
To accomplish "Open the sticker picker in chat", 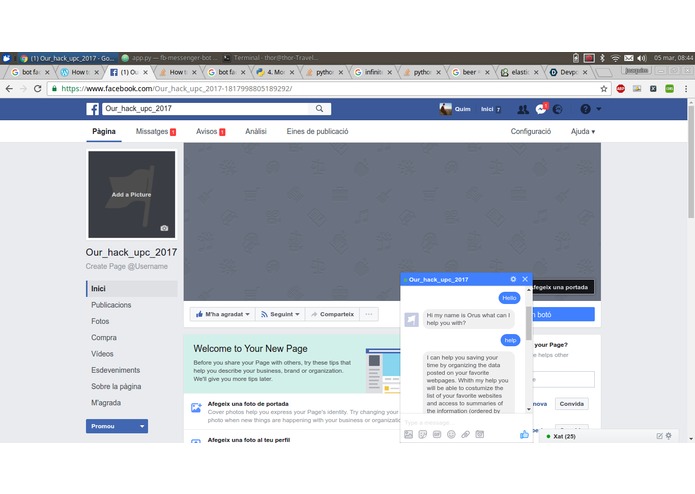I will (422, 435).
